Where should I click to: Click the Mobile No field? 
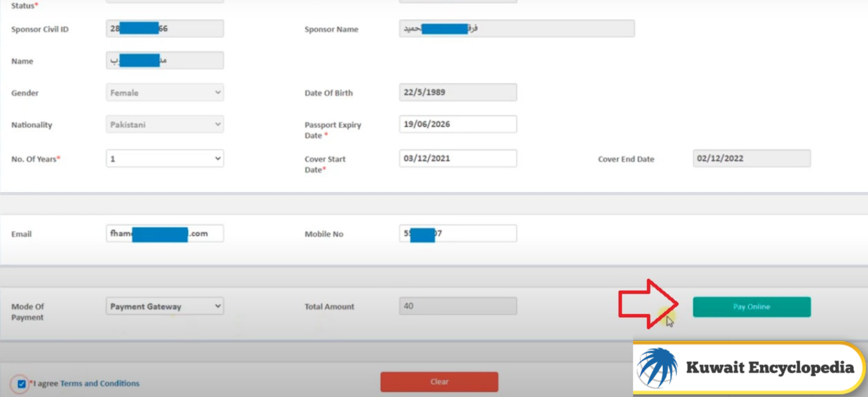(x=458, y=233)
